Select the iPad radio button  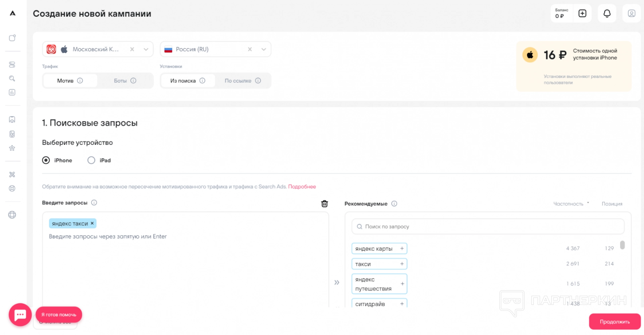[91, 160]
